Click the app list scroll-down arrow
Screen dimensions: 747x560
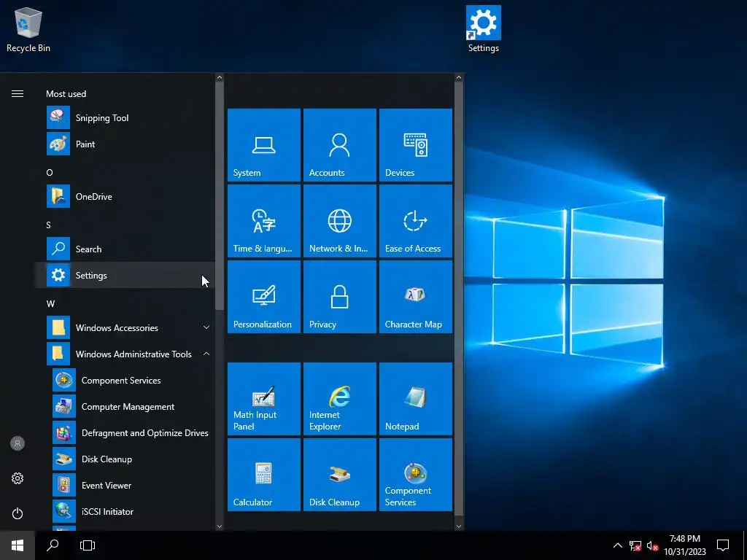tap(219, 526)
